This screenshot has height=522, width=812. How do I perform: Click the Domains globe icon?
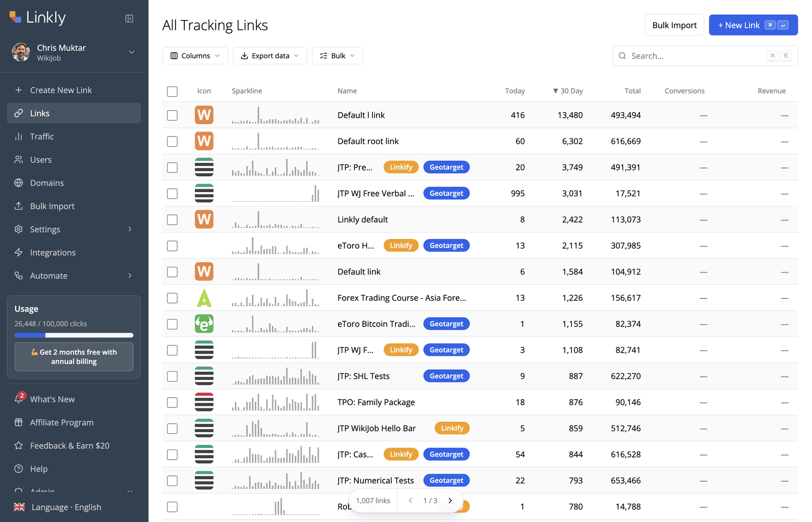coord(19,183)
